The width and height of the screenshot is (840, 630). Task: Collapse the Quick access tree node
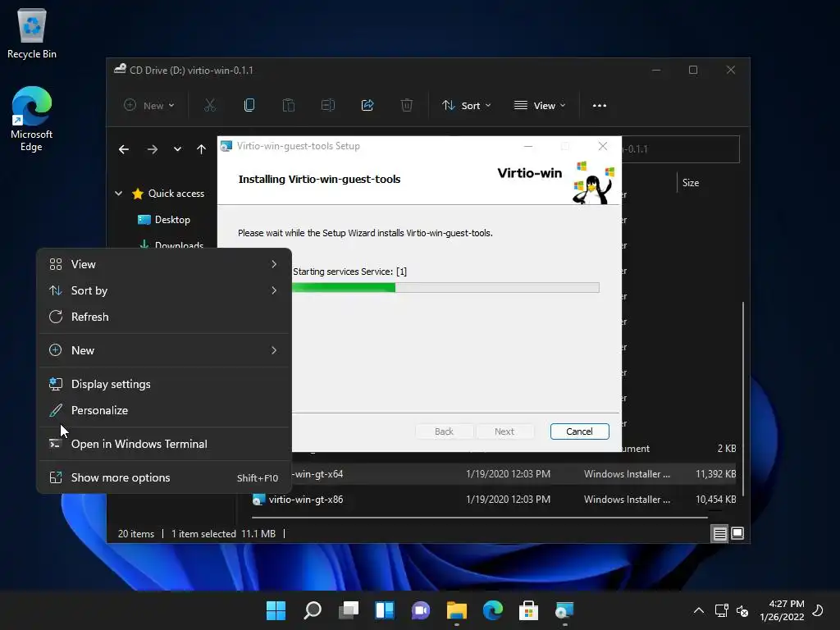pos(118,194)
